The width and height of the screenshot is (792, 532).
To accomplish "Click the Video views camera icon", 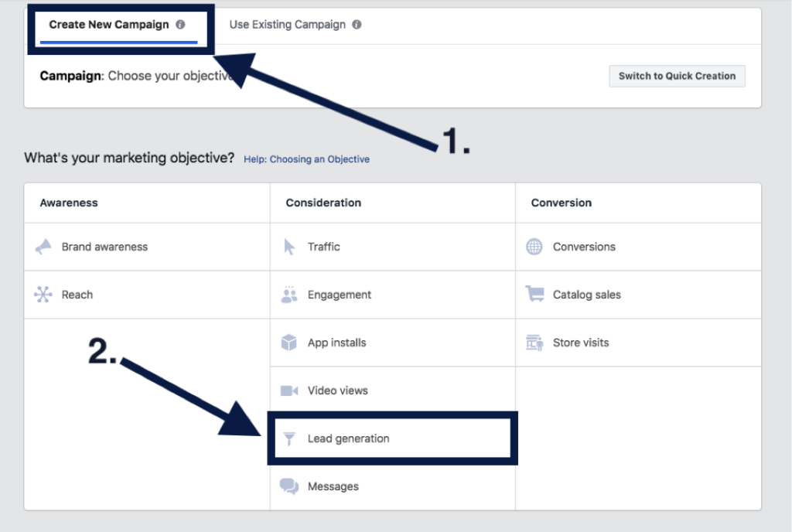I will point(289,390).
